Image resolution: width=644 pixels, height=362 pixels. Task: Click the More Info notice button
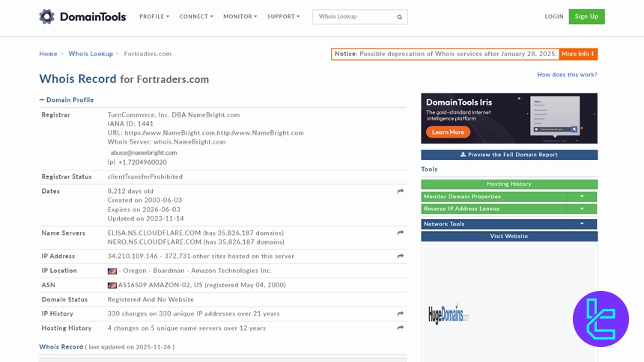[578, 54]
